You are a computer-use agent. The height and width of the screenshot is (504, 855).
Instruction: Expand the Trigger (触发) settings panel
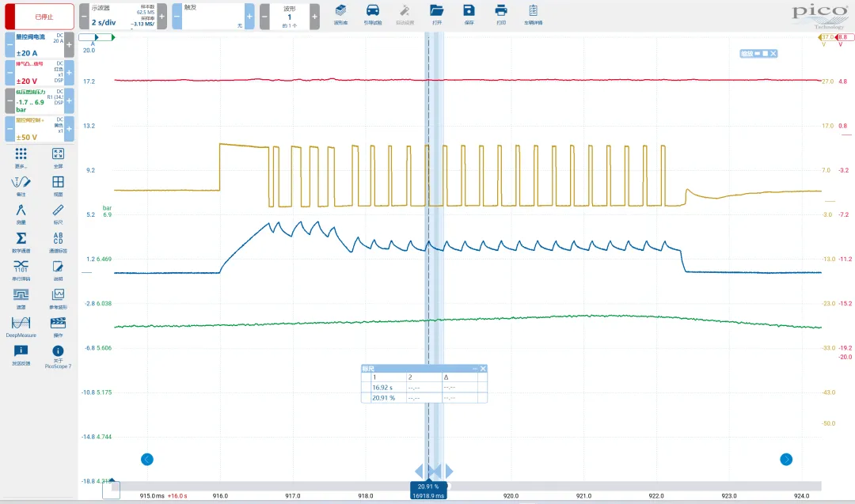coord(249,16)
